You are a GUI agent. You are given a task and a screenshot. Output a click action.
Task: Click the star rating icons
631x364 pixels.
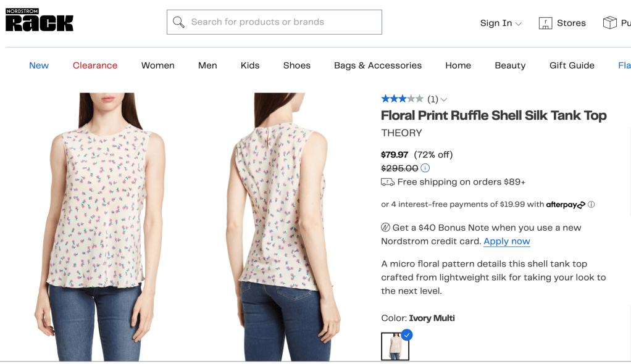tap(402, 99)
